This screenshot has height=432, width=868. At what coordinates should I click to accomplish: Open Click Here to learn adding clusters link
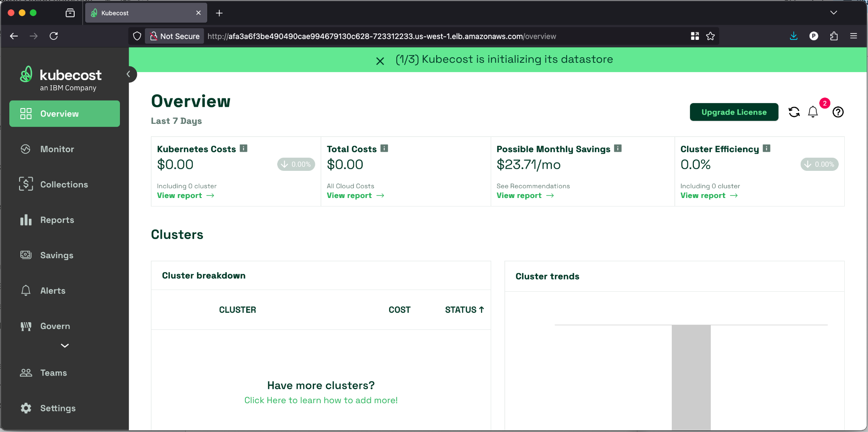coord(320,400)
